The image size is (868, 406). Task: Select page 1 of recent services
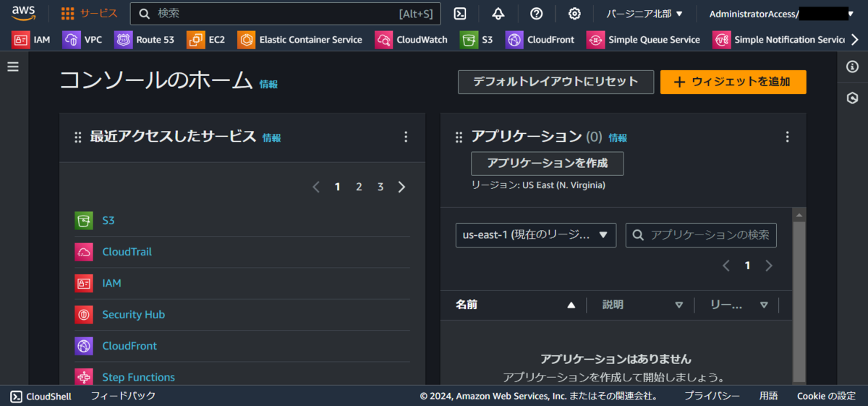[337, 187]
